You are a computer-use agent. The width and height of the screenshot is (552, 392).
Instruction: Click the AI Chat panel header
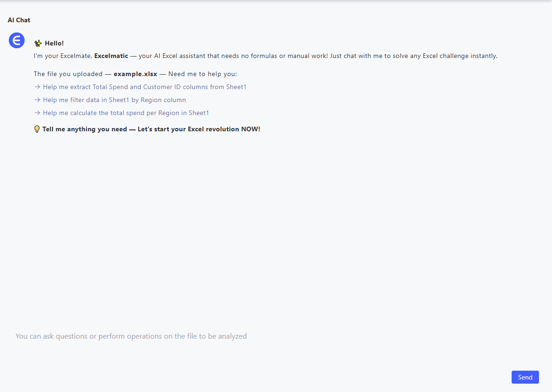click(x=19, y=20)
